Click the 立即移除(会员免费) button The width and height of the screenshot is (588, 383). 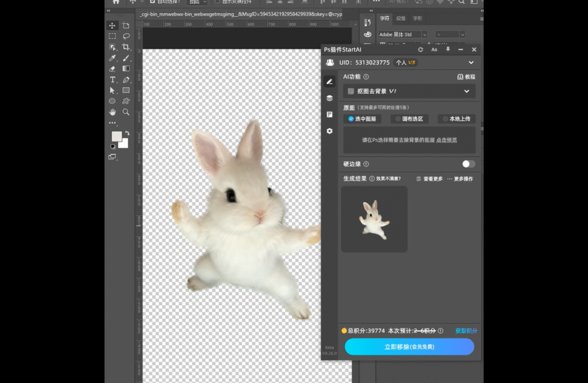[409, 347]
